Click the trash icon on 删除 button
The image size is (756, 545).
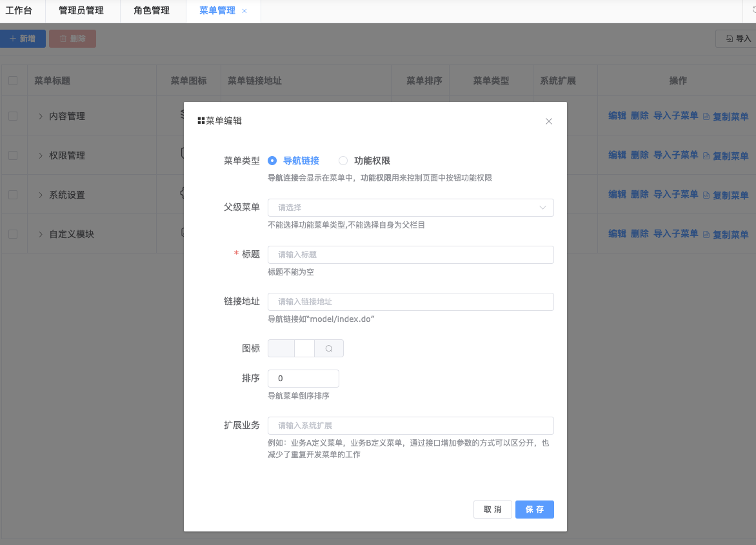point(63,39)
